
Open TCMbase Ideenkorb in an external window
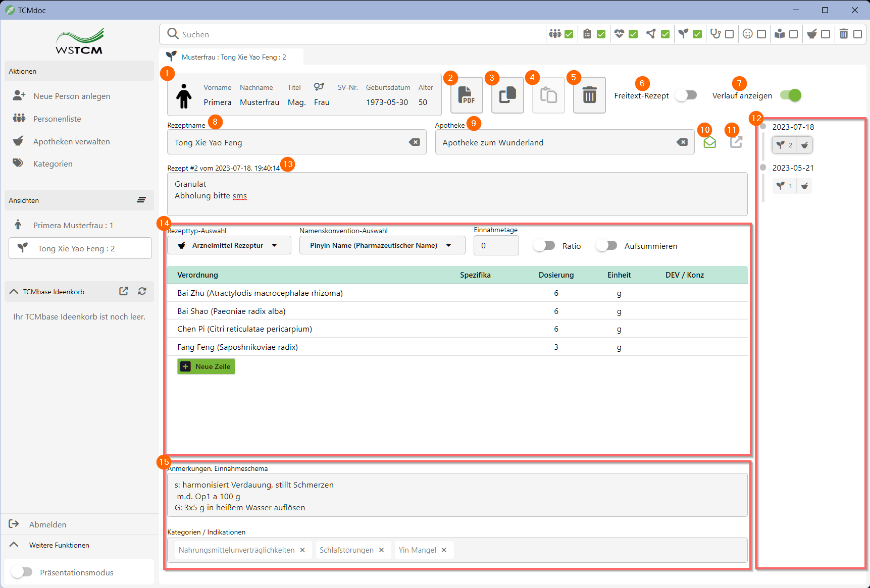click(123, 291)
